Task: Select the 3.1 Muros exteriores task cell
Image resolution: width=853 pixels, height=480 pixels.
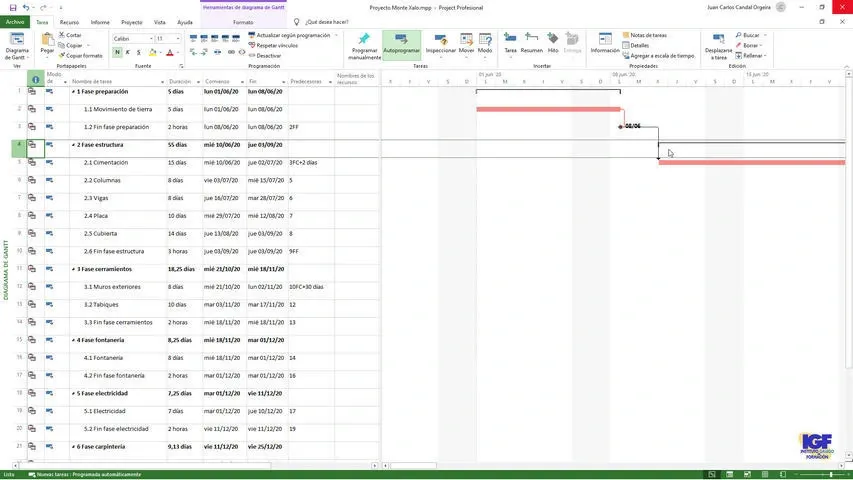Action: pos(118,287)
